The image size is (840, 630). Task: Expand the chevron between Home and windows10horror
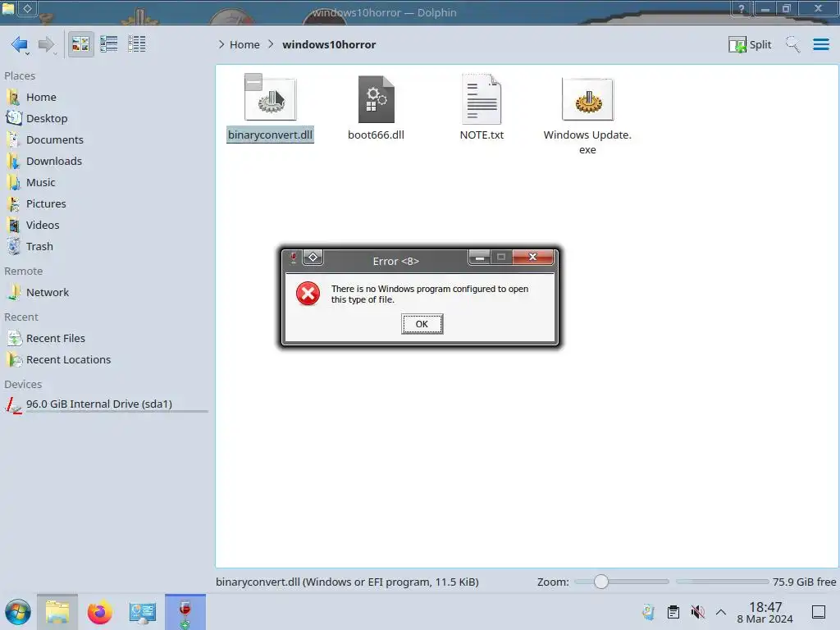[271, 44]
